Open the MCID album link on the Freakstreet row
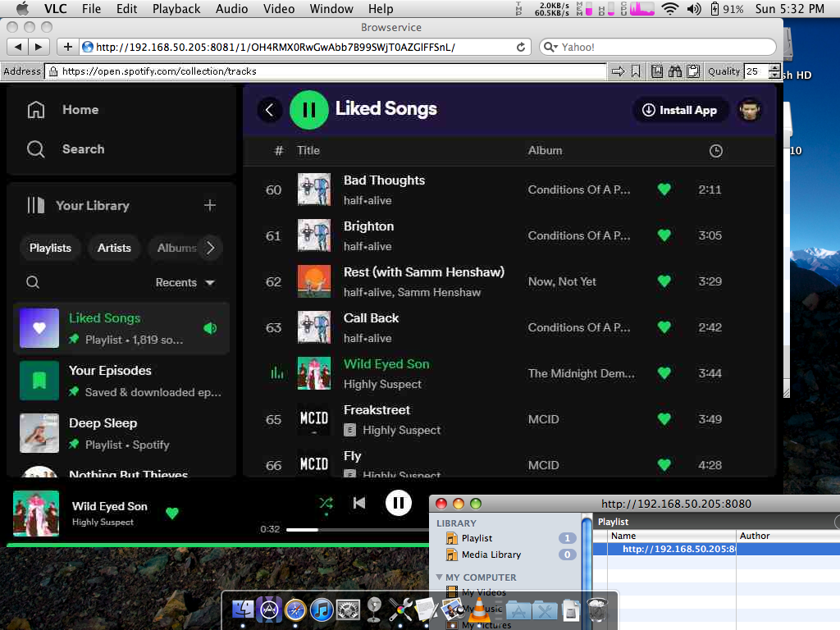840x630 pixels. (543, 419)
